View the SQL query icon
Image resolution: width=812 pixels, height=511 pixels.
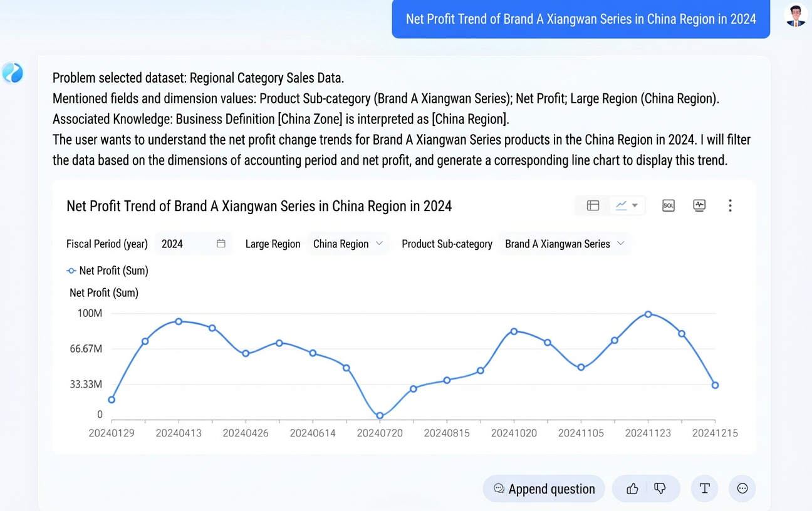click(669, 205)
